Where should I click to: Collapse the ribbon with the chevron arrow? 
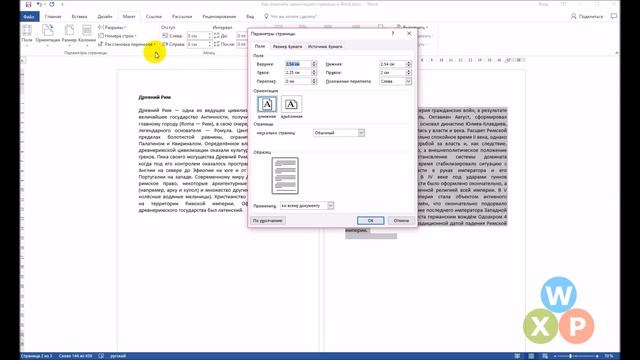point(616,53)
